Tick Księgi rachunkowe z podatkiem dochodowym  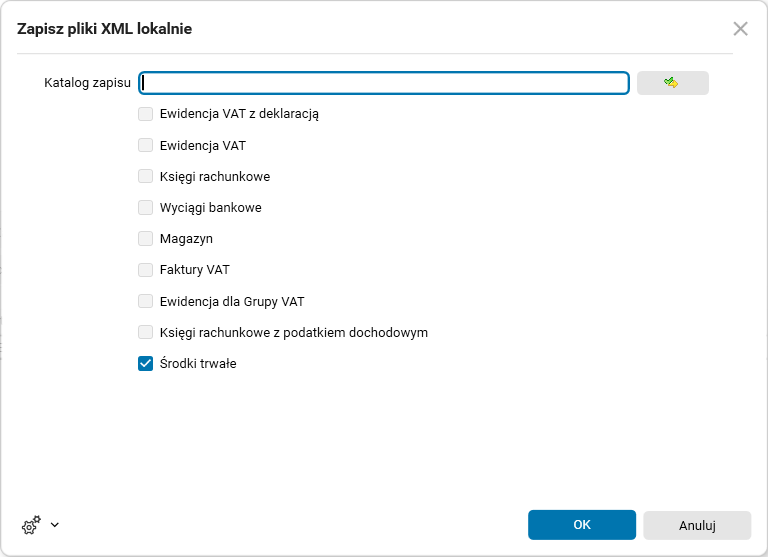(x=146, y=332)
